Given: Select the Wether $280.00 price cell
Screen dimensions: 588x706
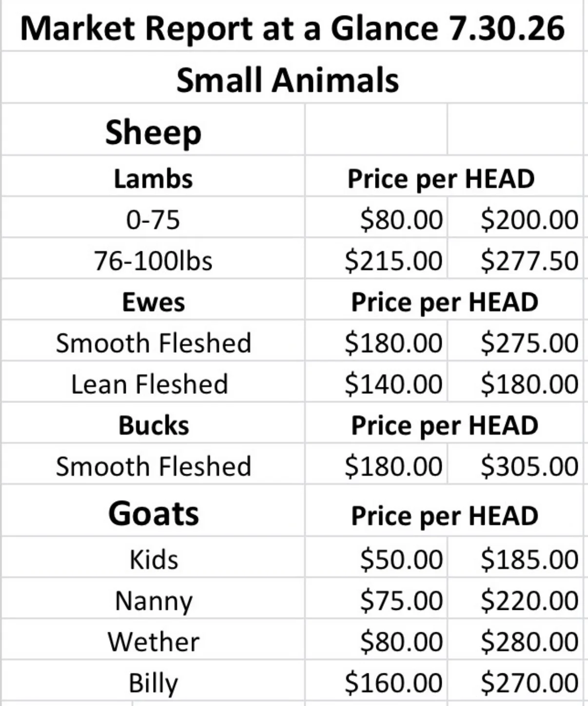Looking at the screenshot, I should [515, 639].
